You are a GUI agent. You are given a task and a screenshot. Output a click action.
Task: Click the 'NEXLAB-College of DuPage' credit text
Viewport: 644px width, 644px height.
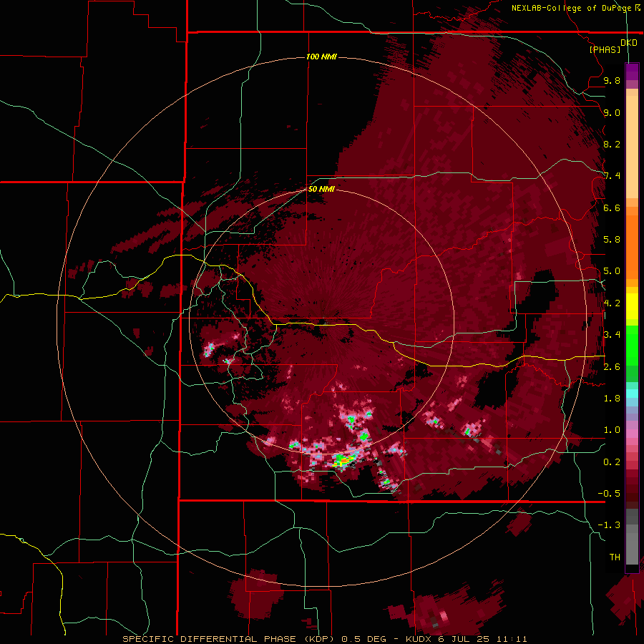pos(571,8)
